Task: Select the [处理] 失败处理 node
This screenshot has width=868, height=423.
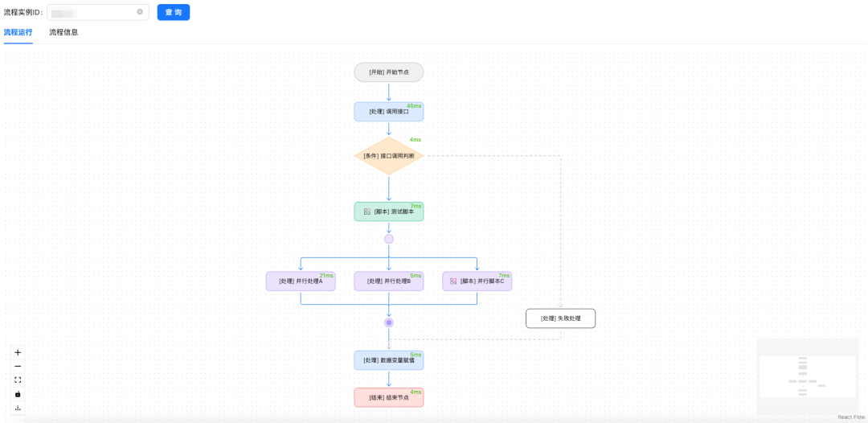Action: click(561, 318)
